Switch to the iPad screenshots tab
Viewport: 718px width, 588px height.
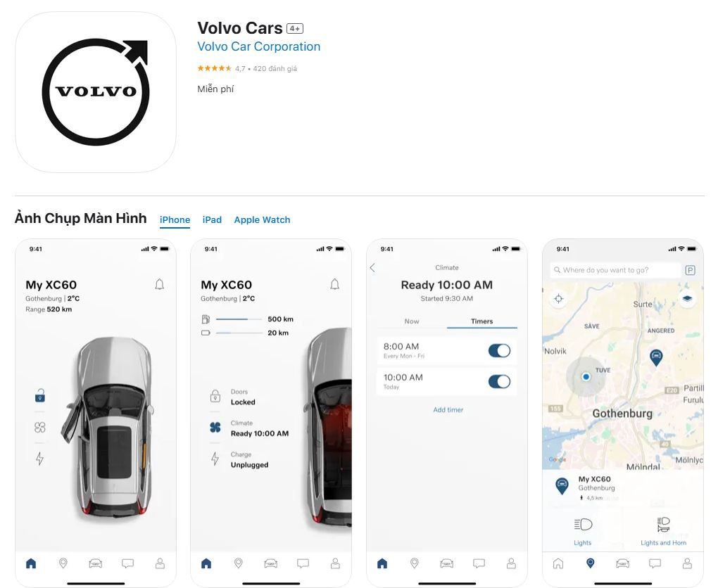212,219
